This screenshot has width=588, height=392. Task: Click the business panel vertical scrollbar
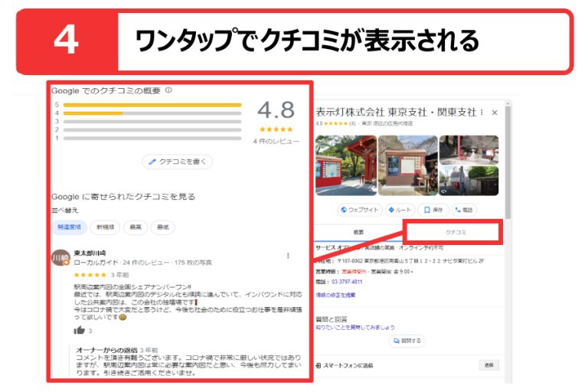[x=508, y=163]
